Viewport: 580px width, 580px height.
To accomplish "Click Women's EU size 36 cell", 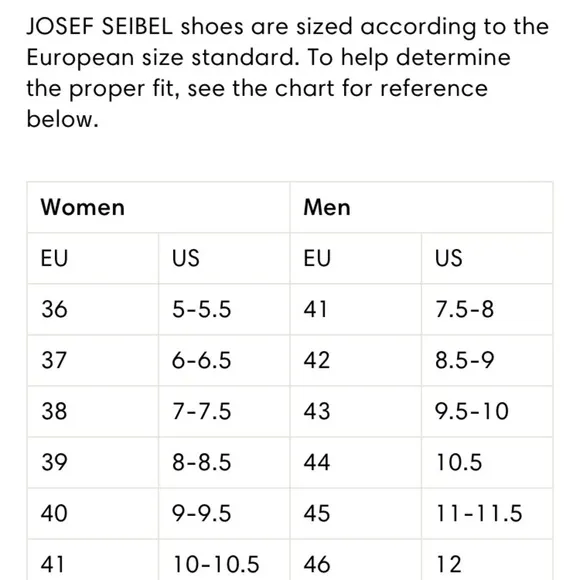I will click(x=93, y=309).
